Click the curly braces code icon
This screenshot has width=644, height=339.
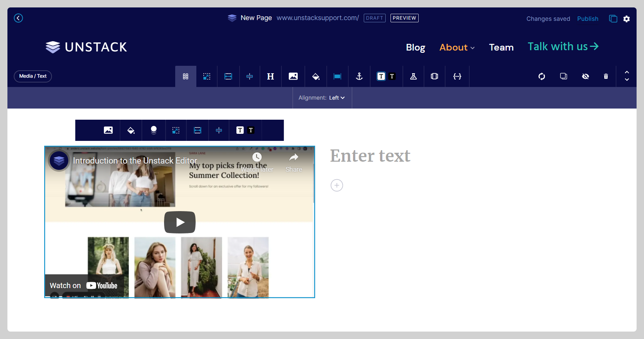coord(457,76)
